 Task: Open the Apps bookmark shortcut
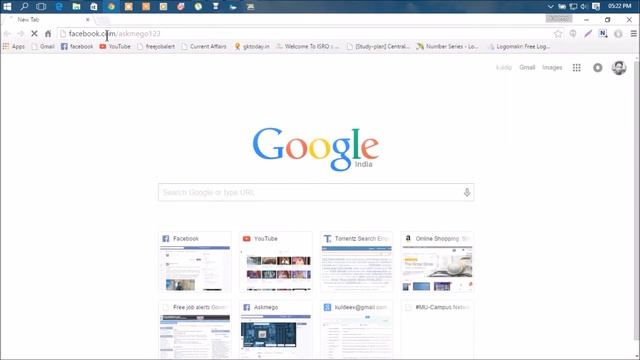(14, 47)
